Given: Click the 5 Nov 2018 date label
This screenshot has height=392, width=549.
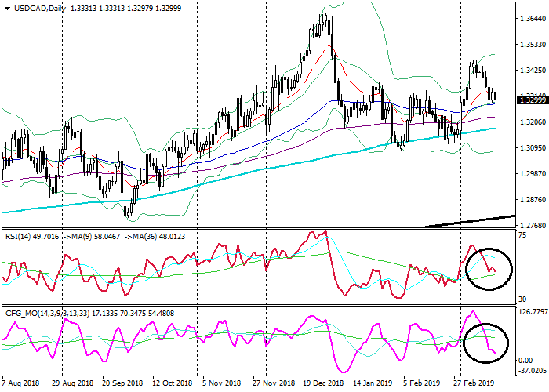Looking at the screenshot, I should pyautogui.click(x=222, y=385).
